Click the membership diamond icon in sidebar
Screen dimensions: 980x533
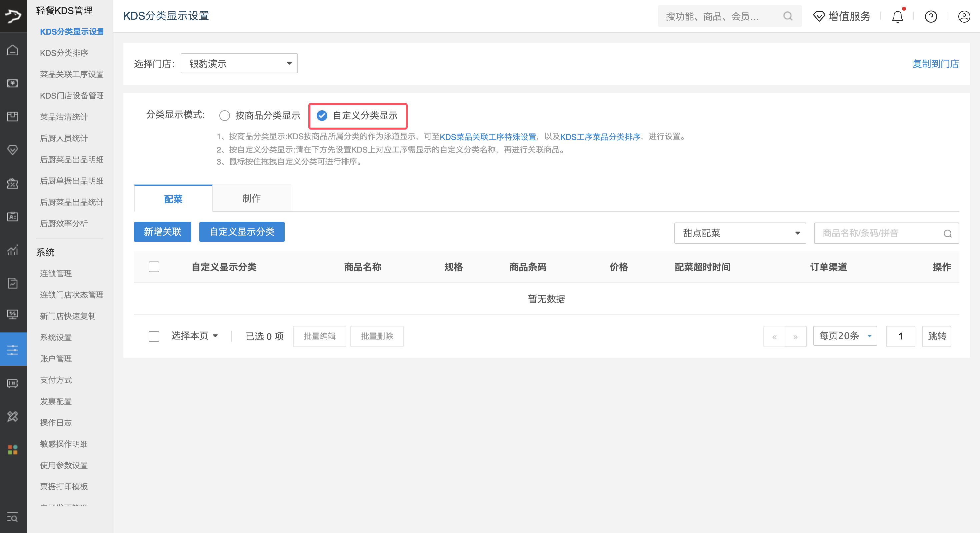click(x=13, y=150)
